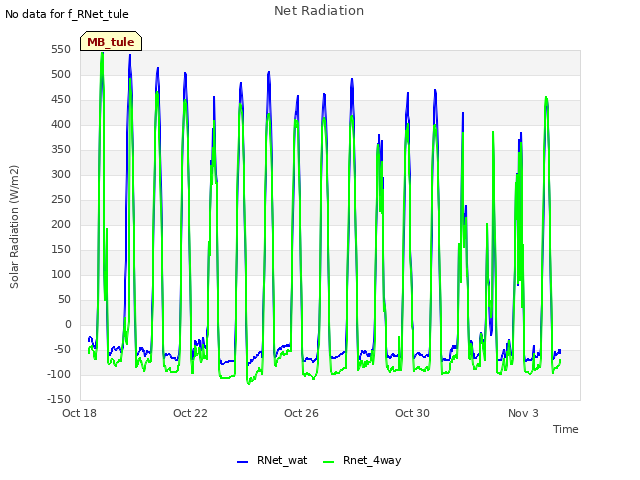Click the 450 y-axis tick label

61,100
